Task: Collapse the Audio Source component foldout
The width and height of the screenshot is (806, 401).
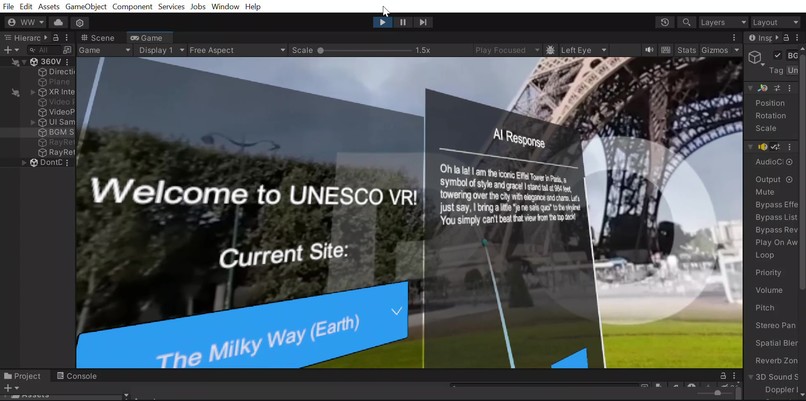Action: [751, 147]
